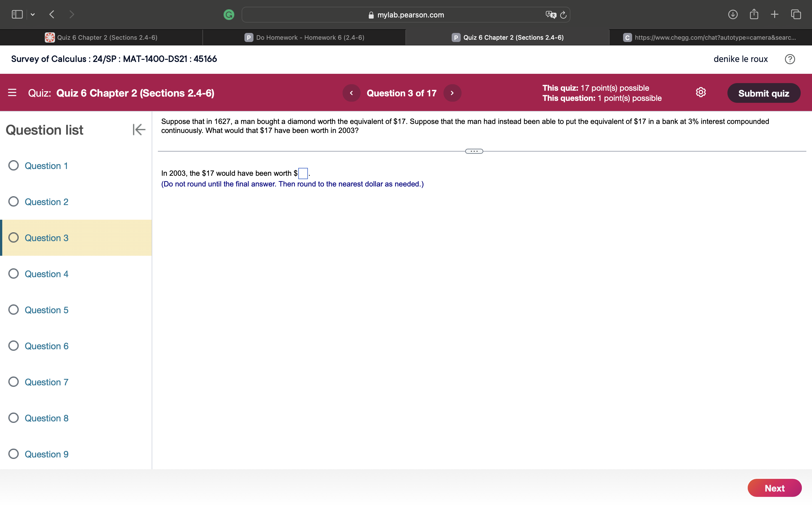Advance with the next question arrow
The height and width of the screenshot is (507, 812).
452,93
